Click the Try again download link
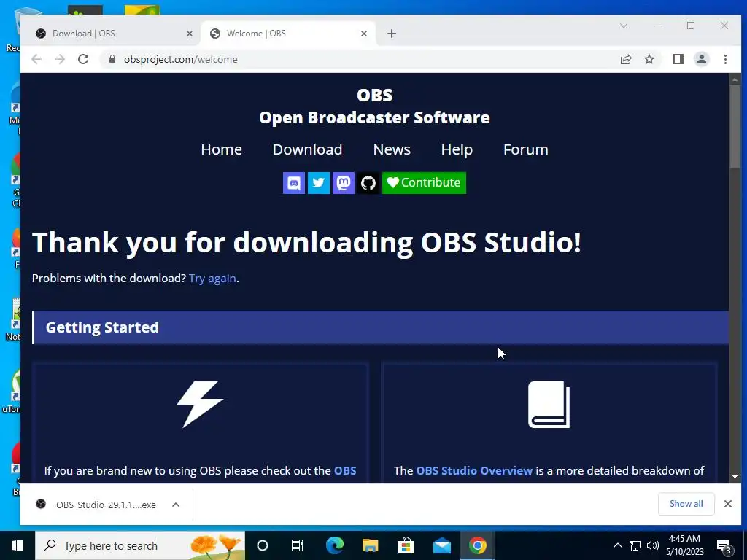This screenshot has height=560, width=747. click(x=212, y=278)
